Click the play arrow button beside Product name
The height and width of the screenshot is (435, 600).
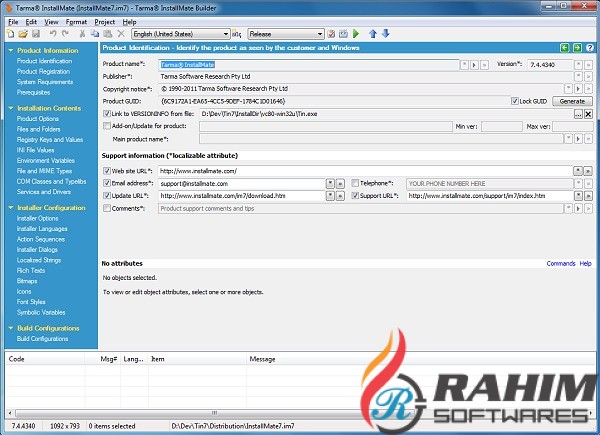tap(474, 65)
